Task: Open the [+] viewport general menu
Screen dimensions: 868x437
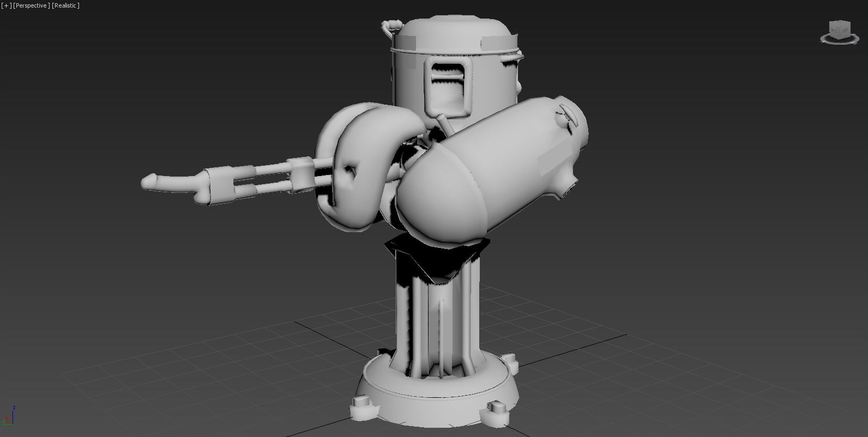Action: (7, 5)
